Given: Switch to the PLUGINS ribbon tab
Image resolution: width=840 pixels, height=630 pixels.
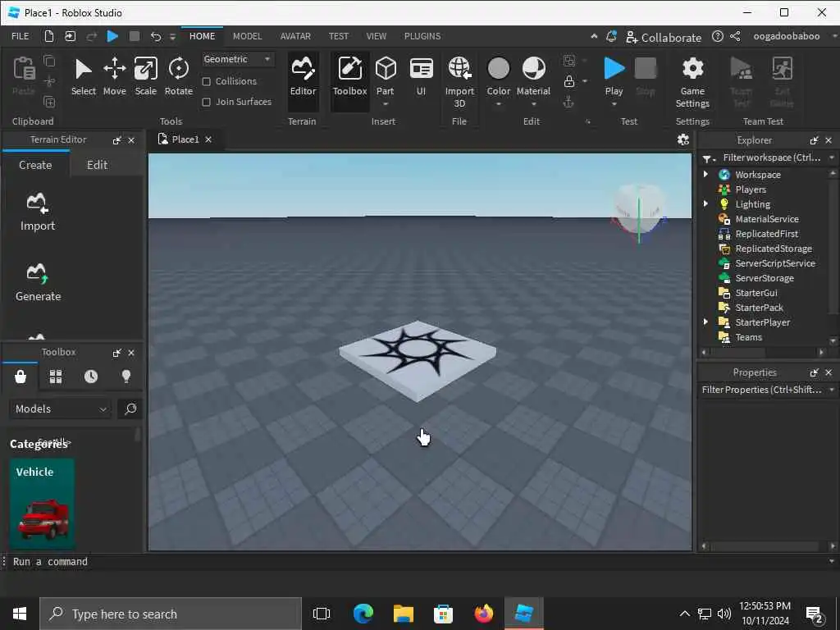Looking at the screenshot, I should point(422,36).
